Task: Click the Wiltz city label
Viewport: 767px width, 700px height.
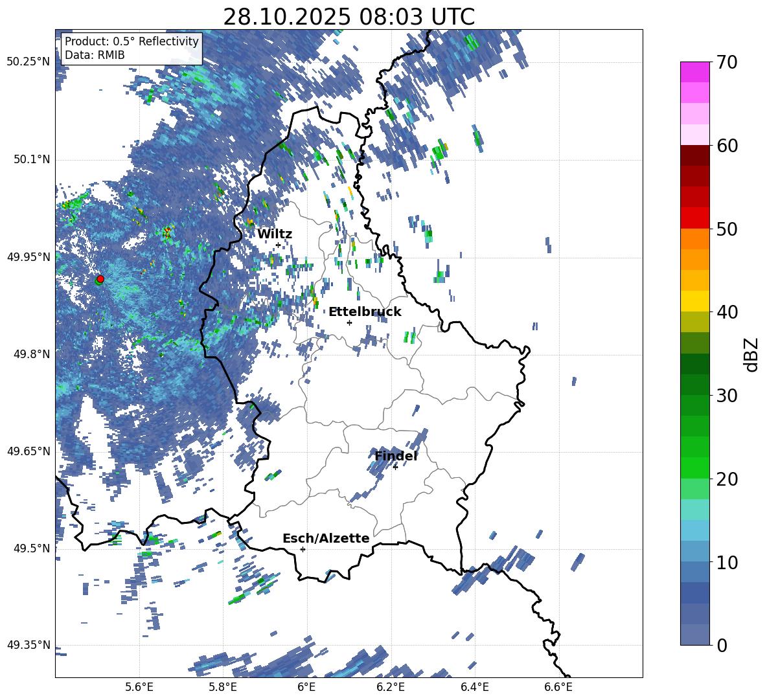Action: tap(275, 234)
